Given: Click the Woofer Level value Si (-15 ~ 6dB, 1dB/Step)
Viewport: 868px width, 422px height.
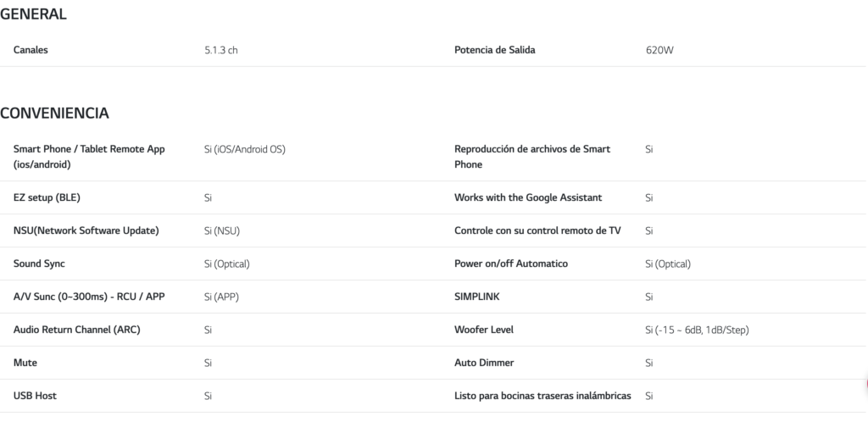Looking at the screenshot, I should [x=697, y=330].
